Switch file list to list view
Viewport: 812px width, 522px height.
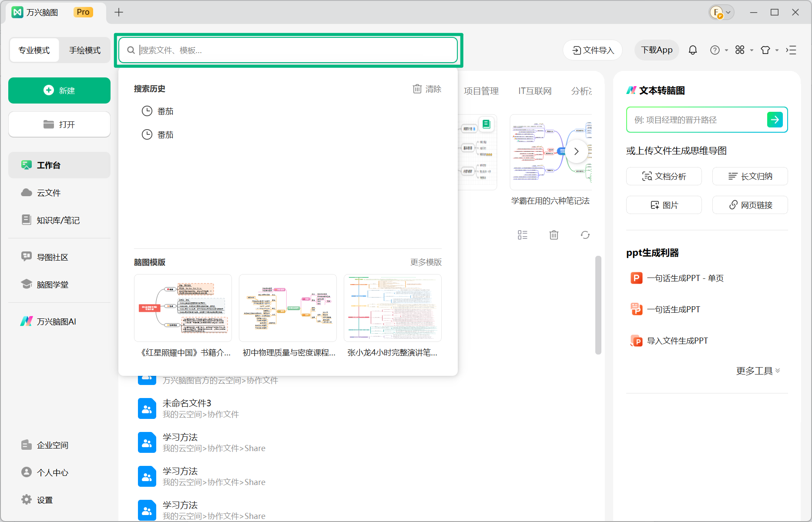pyautogui.click(x=523, y=235)
